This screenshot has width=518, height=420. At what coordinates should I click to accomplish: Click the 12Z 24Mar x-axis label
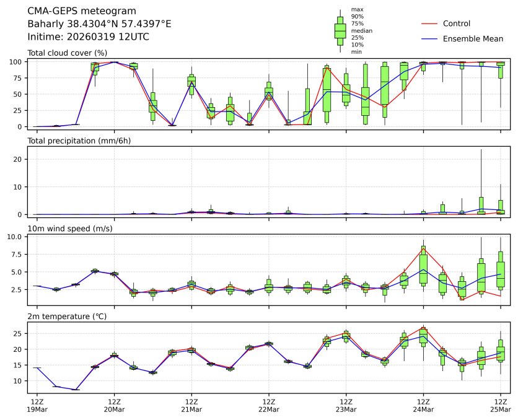point(423,406)
